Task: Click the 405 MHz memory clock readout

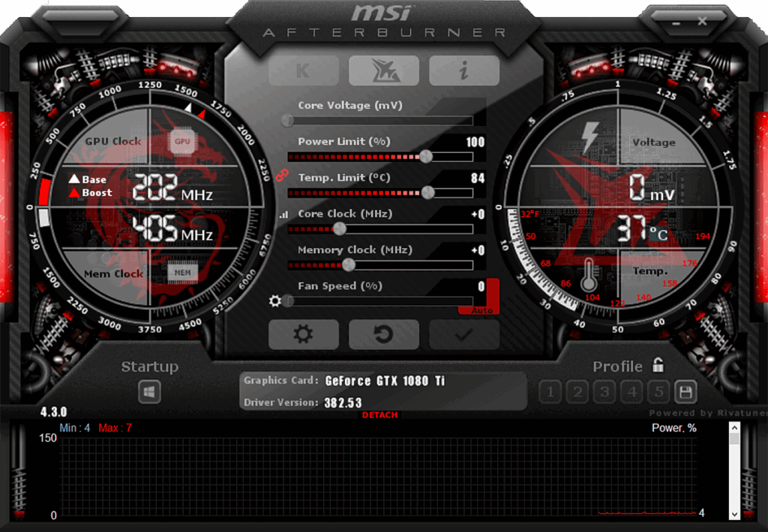Action: 172,229
